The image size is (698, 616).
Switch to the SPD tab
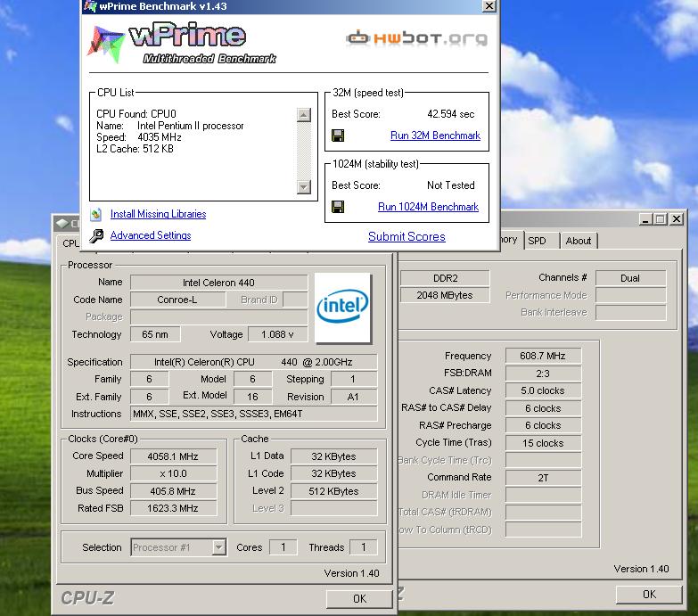[x=541, y=241]
